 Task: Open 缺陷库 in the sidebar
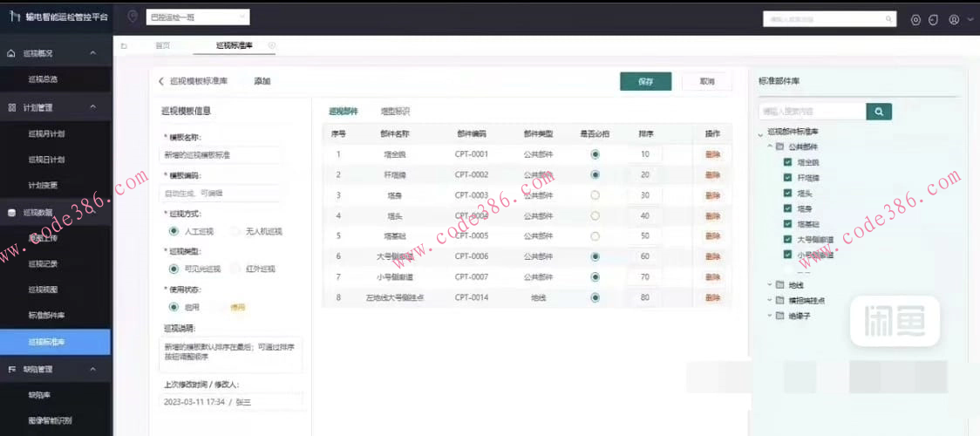point(39,395)
